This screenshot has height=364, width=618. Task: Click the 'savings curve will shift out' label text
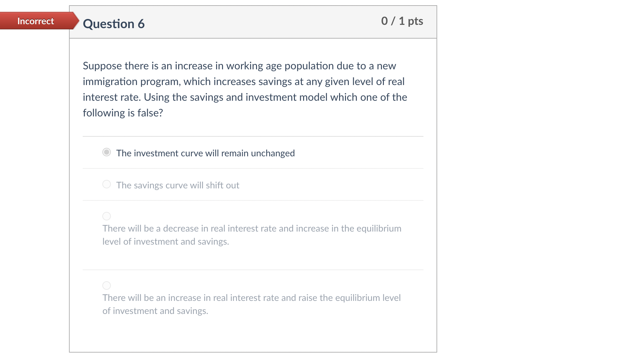coord(177,185)
